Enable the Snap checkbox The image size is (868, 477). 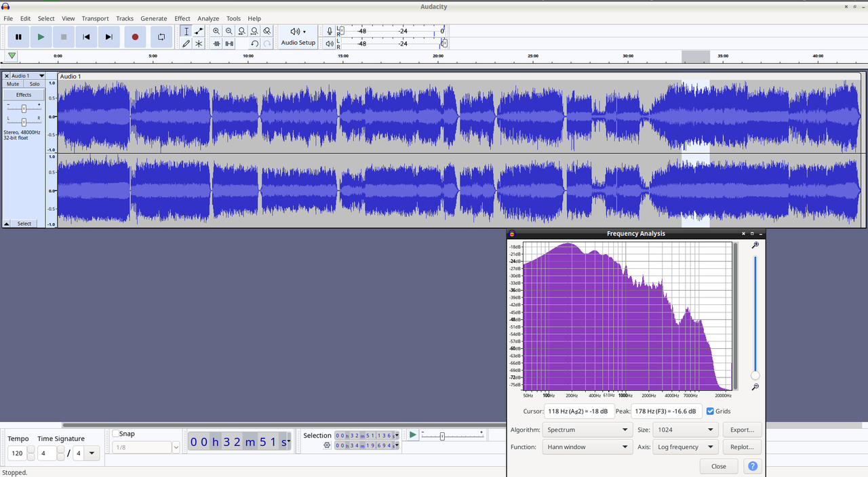pyautogui.click(x=115, y=434)
